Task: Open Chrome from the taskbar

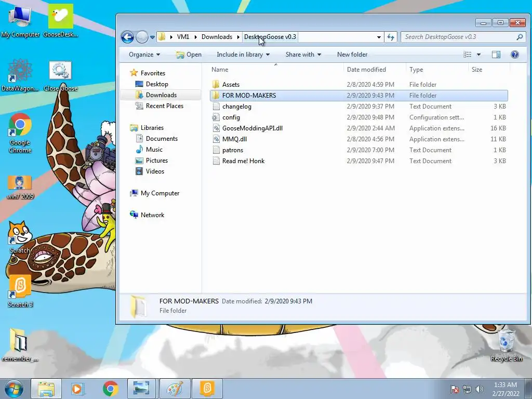Action: tap(111, 389)
